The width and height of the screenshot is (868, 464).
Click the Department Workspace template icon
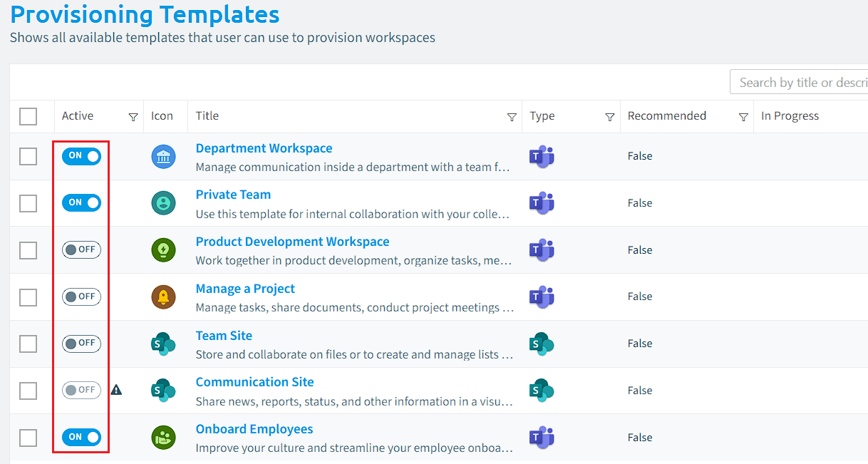click(x=164, y=157)
